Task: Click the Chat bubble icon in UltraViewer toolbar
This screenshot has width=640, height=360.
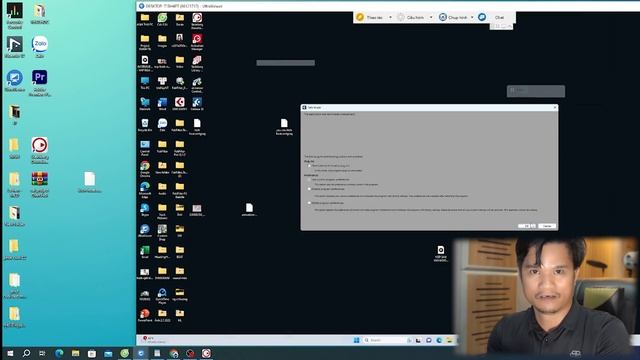Action: coord(482,17)
